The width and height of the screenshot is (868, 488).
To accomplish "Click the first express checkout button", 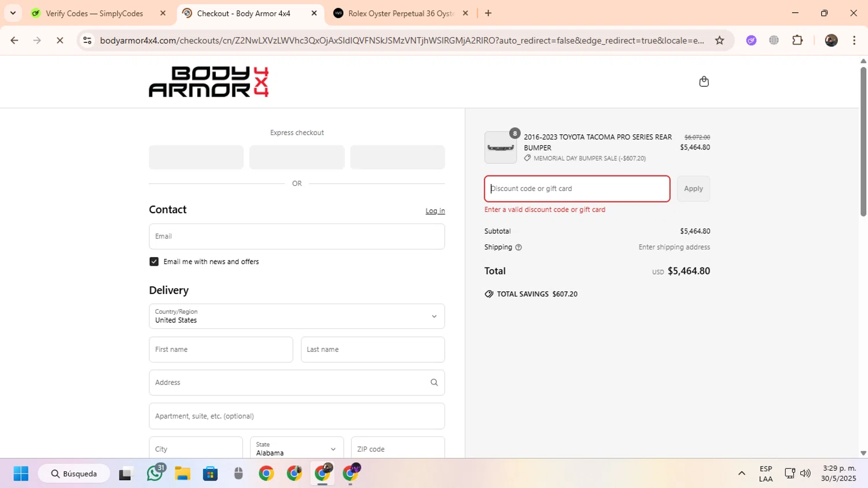I will point(196,157).
